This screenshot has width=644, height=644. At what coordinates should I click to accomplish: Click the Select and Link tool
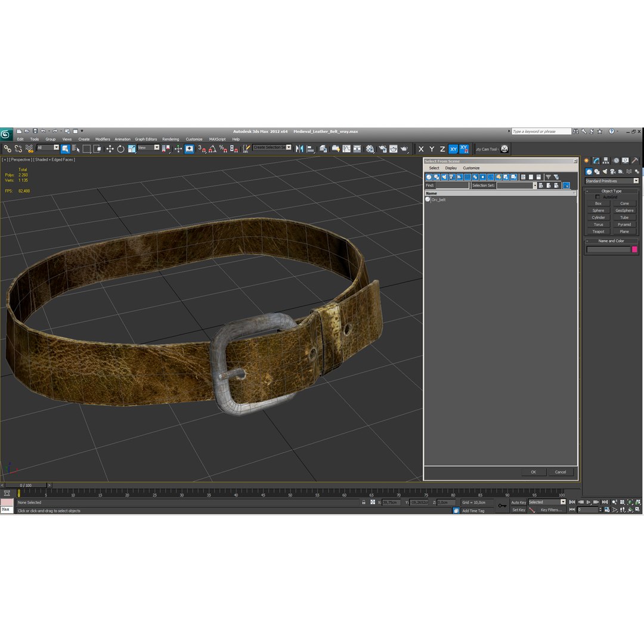tap(7, 148)
